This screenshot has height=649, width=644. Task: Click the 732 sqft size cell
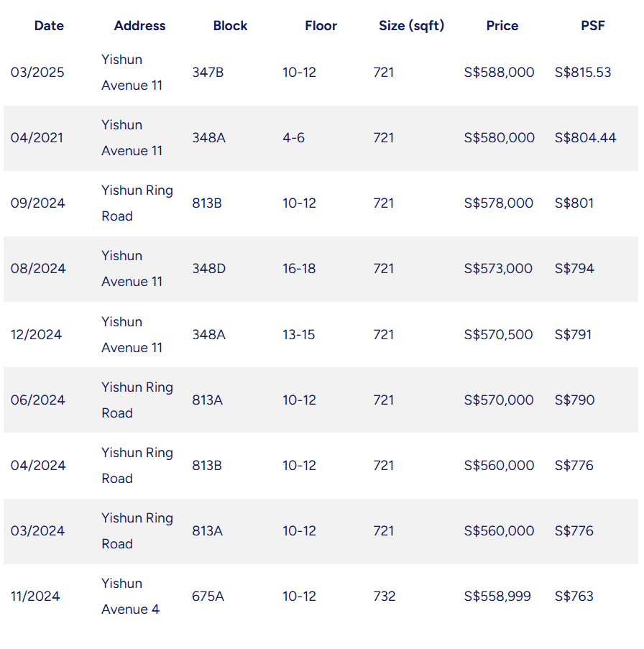(384, 597)
